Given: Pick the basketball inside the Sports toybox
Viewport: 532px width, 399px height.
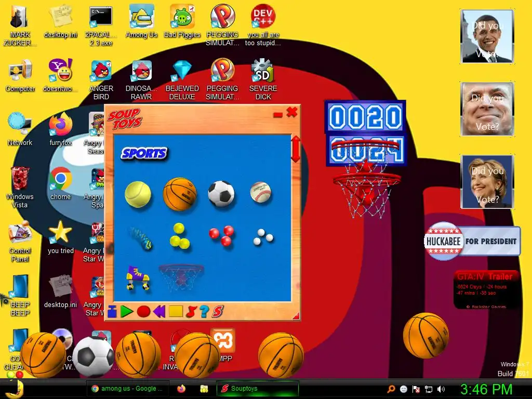Looking at the screenshot, I should [x=179, y=194].
